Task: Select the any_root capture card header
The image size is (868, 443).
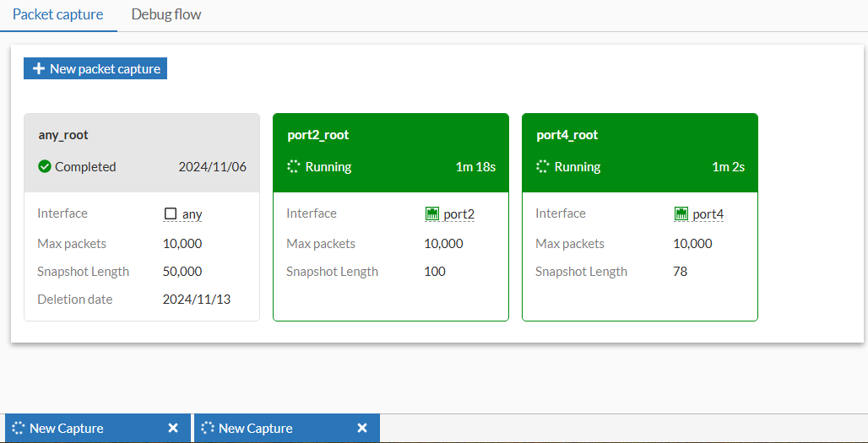Action: click(x=142, y=136)
